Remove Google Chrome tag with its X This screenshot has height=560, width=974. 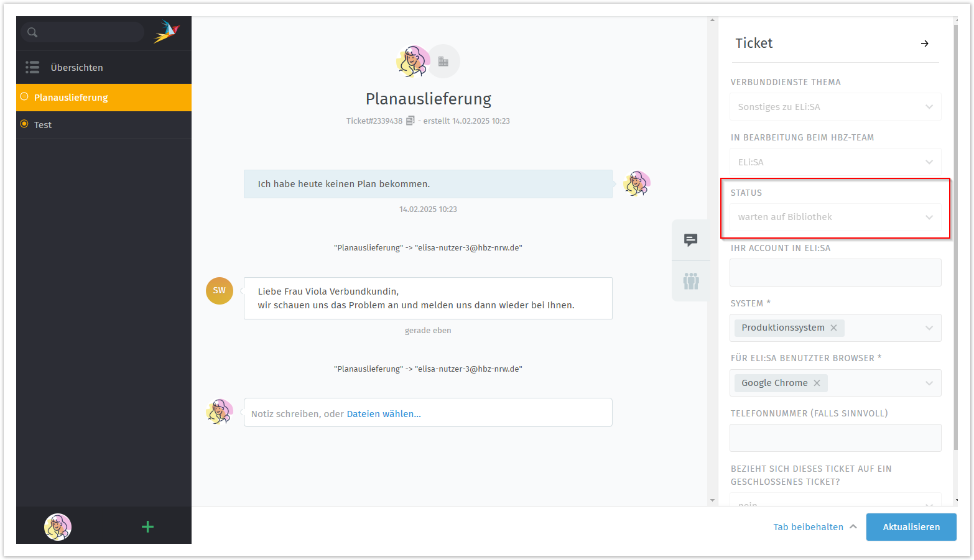click(x=817, y=383)
